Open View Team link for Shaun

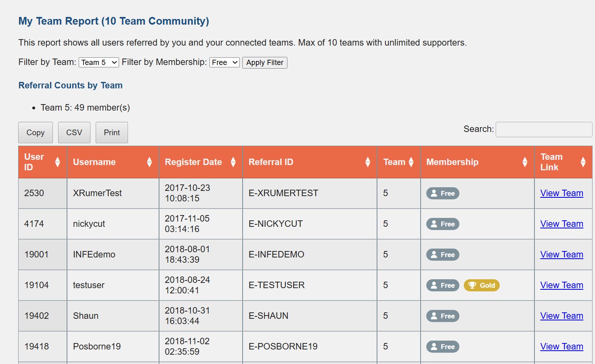pyautogui.click(x=561, y=316)
